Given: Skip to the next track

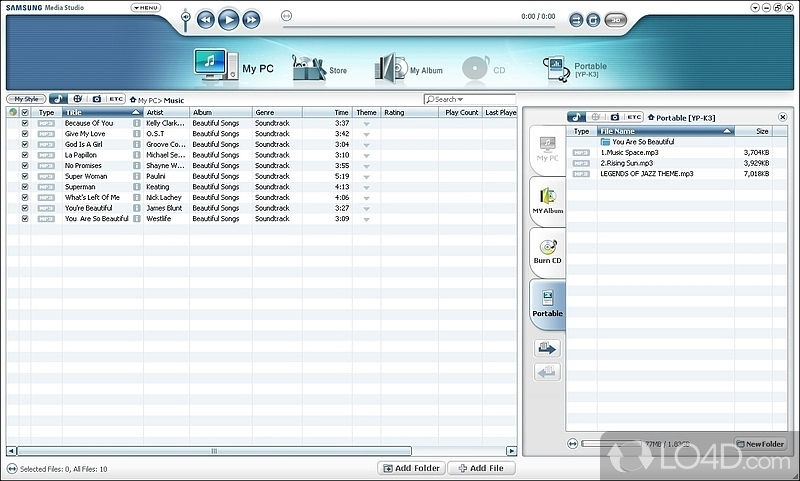Looking at the screenshot, I should tap(251, 19).
